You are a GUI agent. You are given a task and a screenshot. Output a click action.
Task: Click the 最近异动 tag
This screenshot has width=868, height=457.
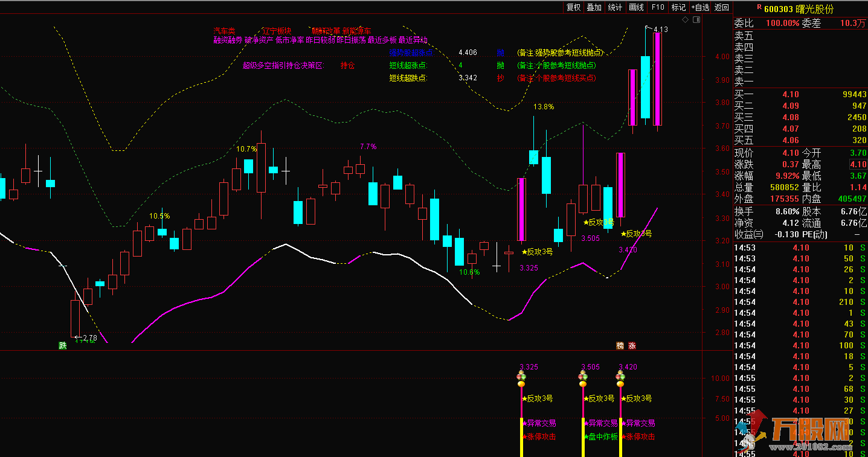pyautogui.click(x=413, y=40)
